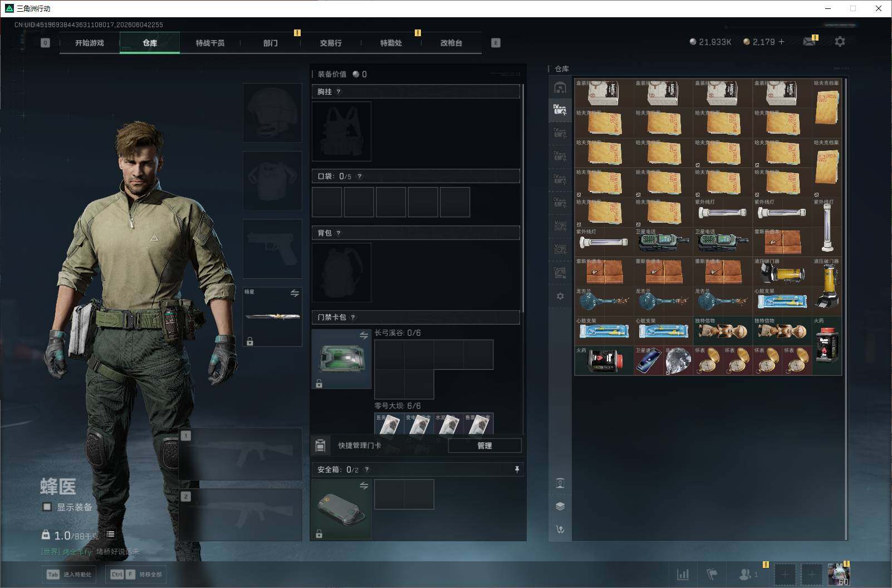Swap the 暗星 melee knife
Screen dimensions: 892x588
295,293
